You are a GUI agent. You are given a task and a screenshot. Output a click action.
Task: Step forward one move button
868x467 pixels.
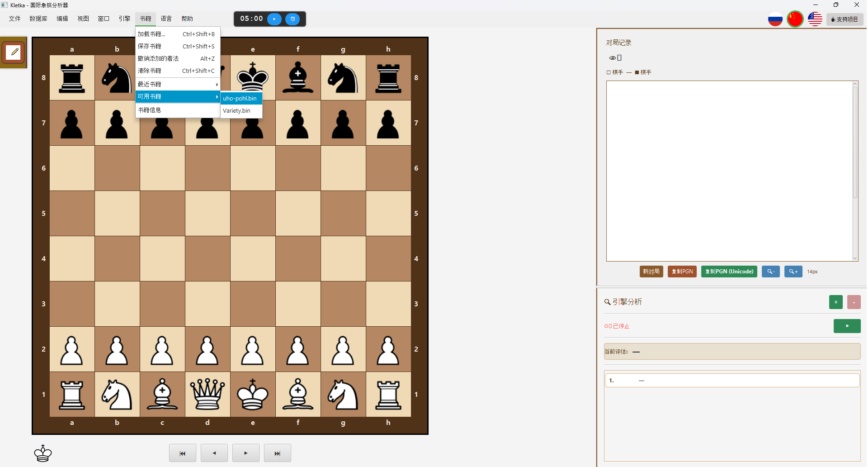(x=246, y=453)
